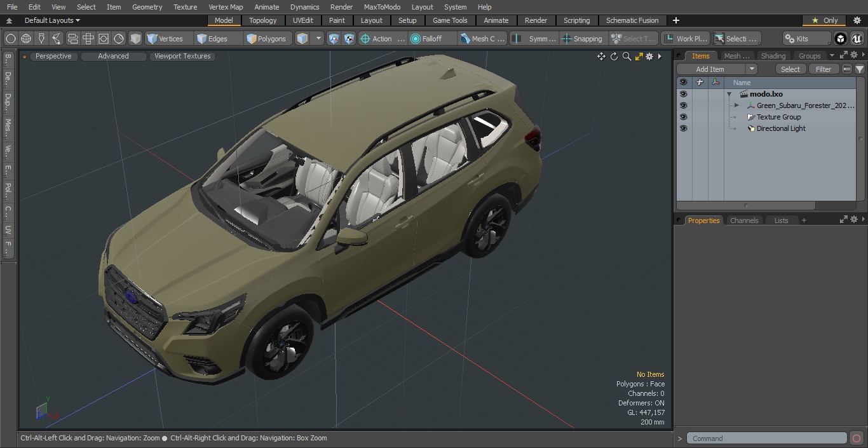868x448 pixels.
Task: Click the black cube kit icon
Action: pos(841,39)
